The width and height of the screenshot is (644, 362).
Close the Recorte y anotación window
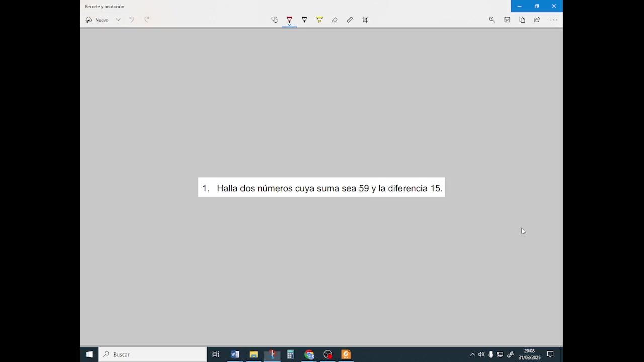coord(554,6)
